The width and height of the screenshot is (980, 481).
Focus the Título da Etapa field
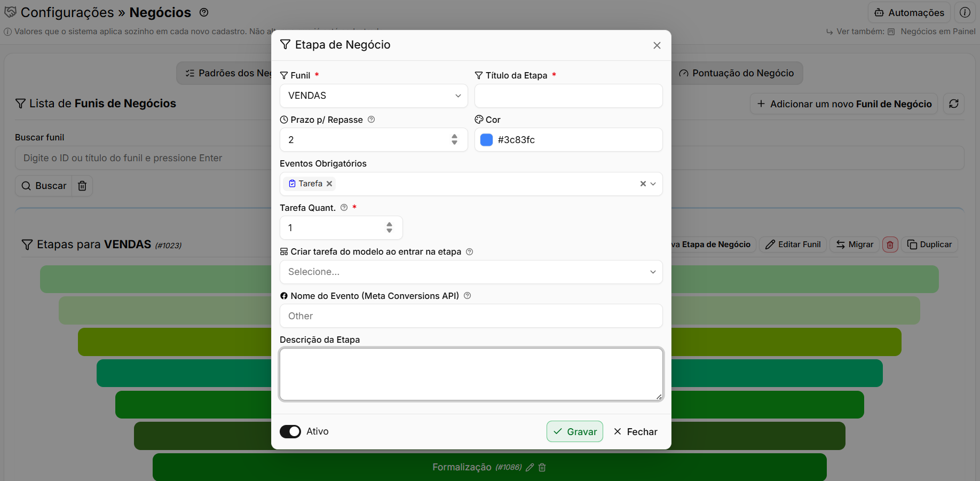(568, 96)
